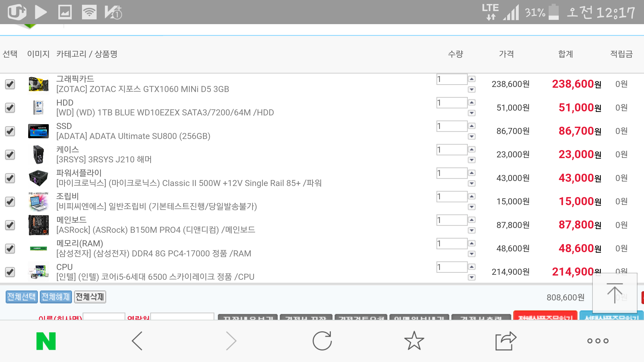The image size is (644, 362).
Task: Uncheck the ADATA SU800 SSD item
Action: (10, 131)
